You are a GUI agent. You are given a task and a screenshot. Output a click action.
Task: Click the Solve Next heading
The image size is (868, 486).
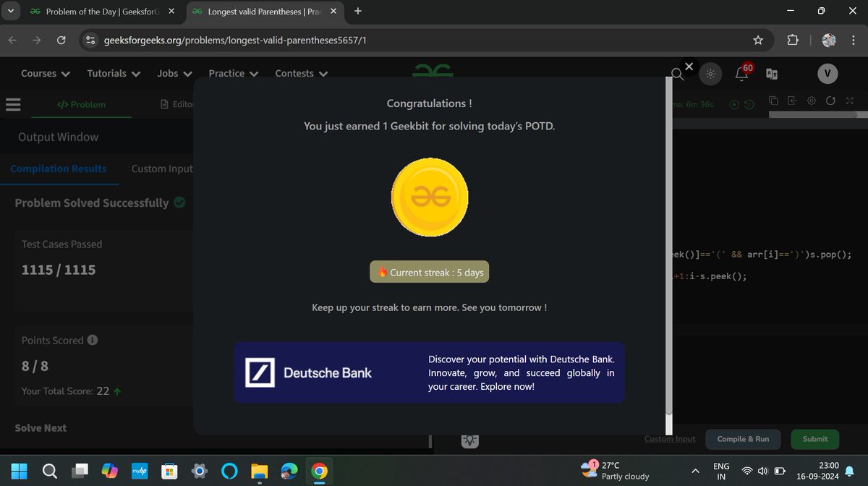coord(41,427)
